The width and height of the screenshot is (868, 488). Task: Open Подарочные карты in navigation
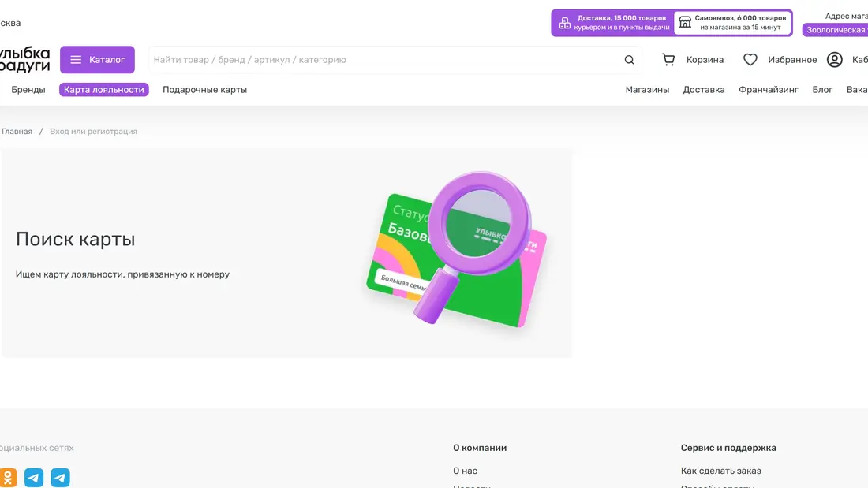(x=204, y=90)
